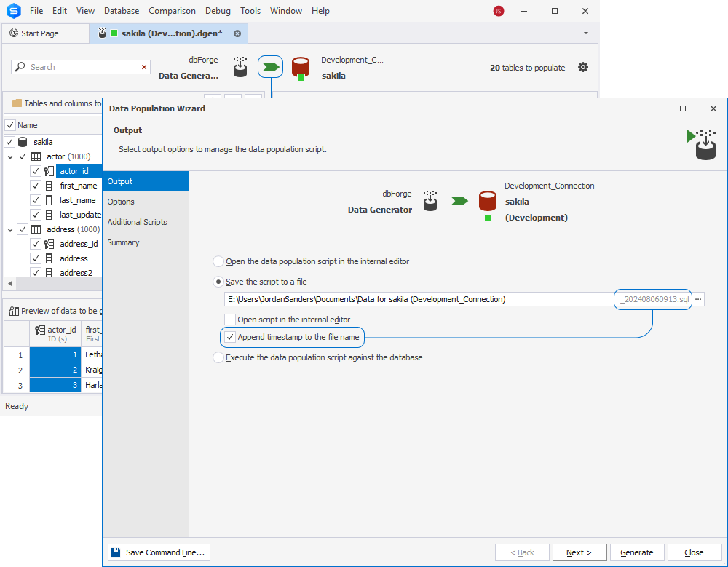
Task: Click the key icon beside actor_id
Action: click(x=48, y=170)
